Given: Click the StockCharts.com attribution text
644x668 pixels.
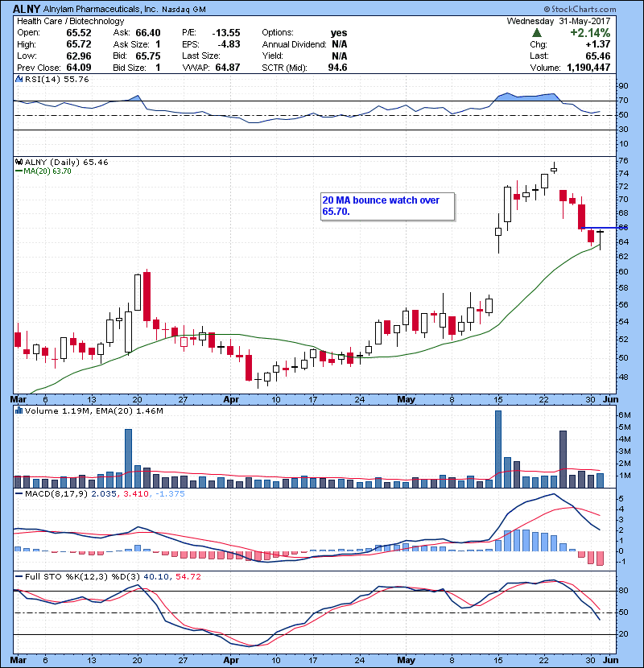Looking at the screenshot, I should [580, 9].
